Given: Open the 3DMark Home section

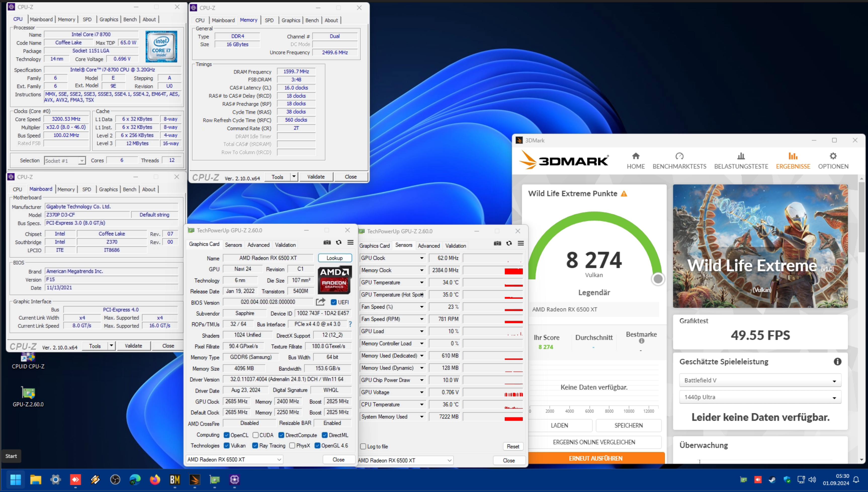Looking at the screenshot, I should tap(636, 160).
